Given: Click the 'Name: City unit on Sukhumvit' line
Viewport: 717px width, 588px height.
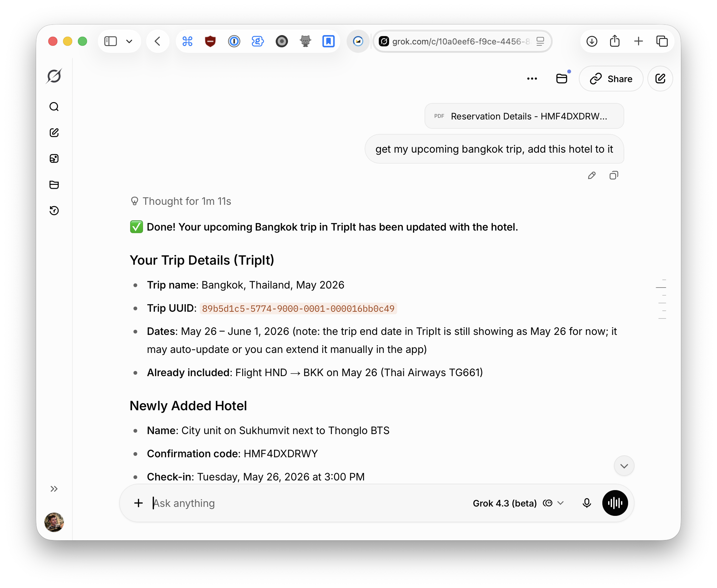Looking at the screenshot, I should pyautogui.click(x=268, y=431).
